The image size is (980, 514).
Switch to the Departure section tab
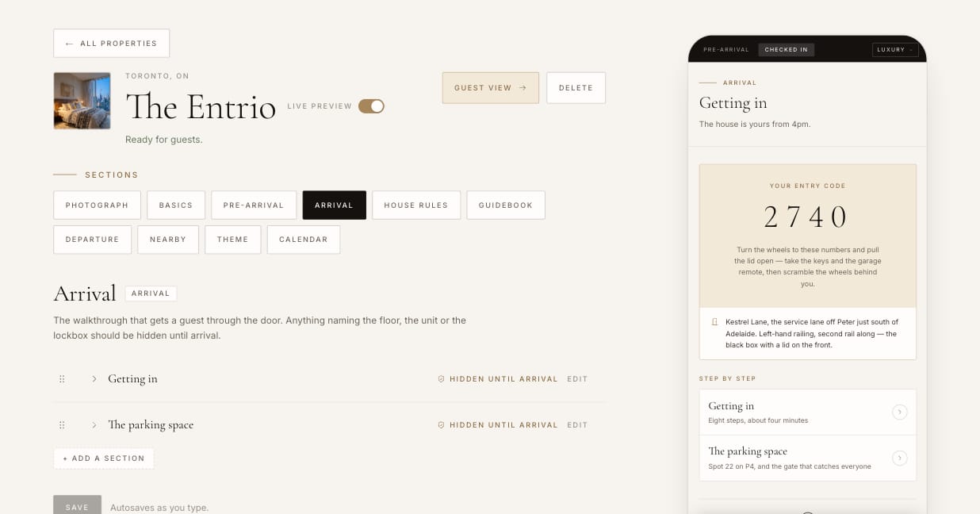93,240
